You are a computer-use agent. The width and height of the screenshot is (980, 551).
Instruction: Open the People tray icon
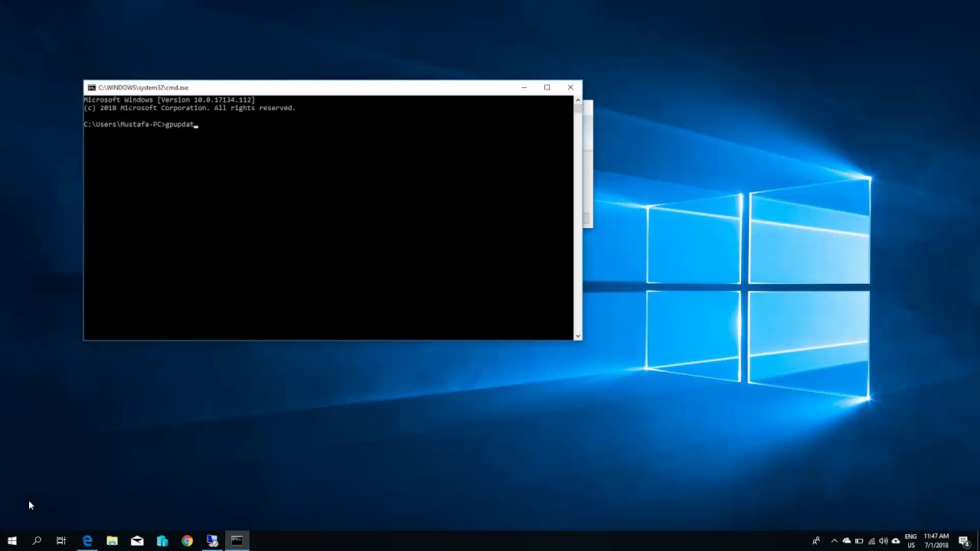816,541
